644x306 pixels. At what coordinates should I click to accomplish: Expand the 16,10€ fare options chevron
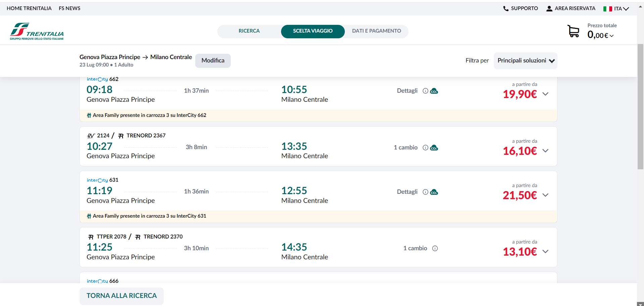(x=545, y=151)
